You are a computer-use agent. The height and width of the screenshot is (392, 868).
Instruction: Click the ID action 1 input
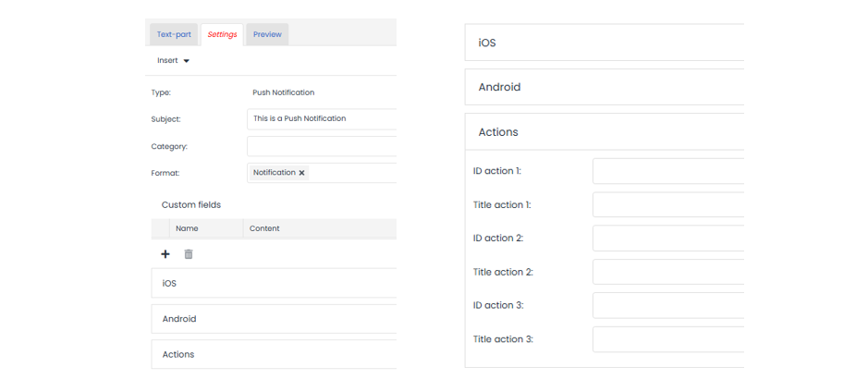tap(667, 171)
